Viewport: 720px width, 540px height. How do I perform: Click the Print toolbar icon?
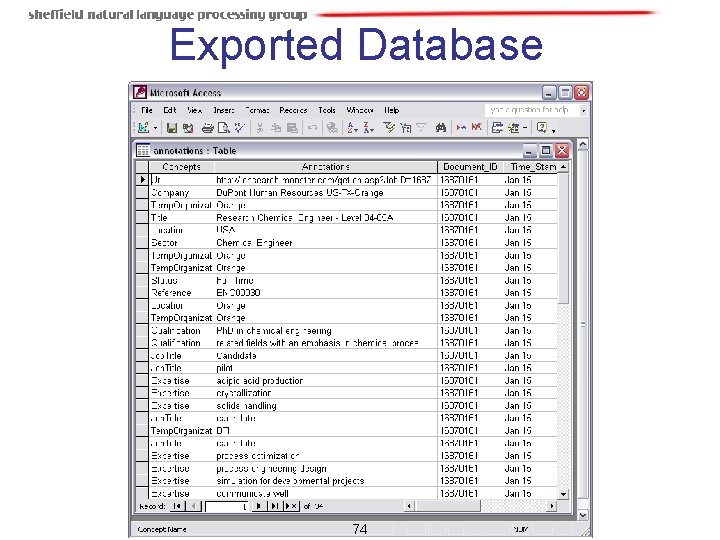point(208,128)
